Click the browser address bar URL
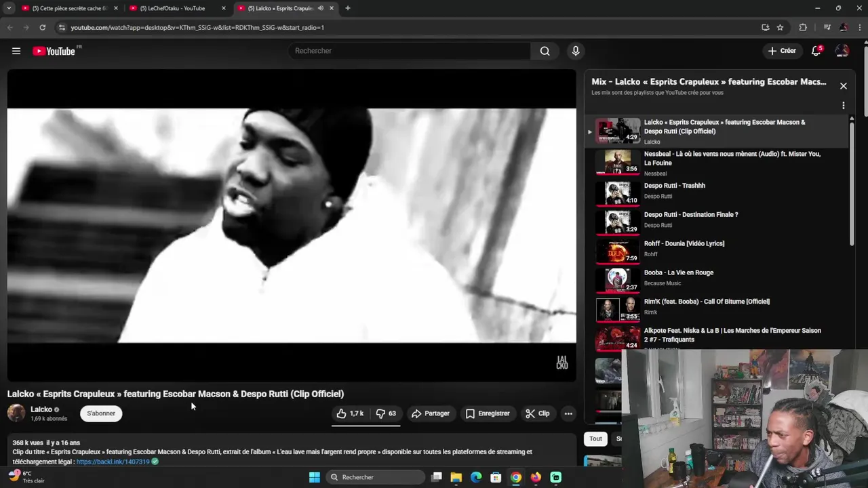 click(197, 28)
